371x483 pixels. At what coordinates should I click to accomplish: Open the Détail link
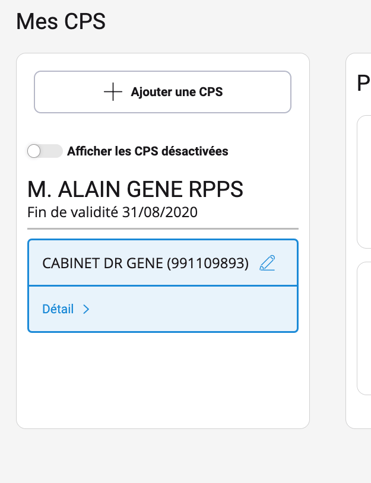58,309
